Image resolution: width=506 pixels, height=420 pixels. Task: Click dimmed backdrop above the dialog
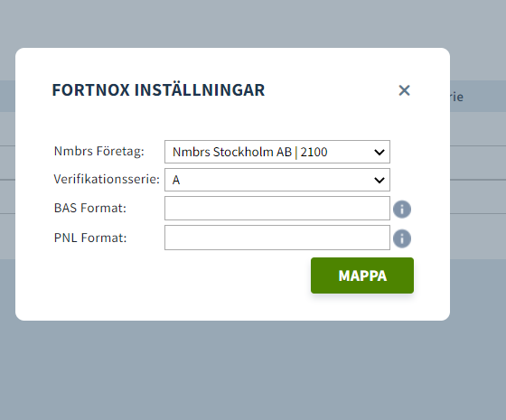click(253, 23)
